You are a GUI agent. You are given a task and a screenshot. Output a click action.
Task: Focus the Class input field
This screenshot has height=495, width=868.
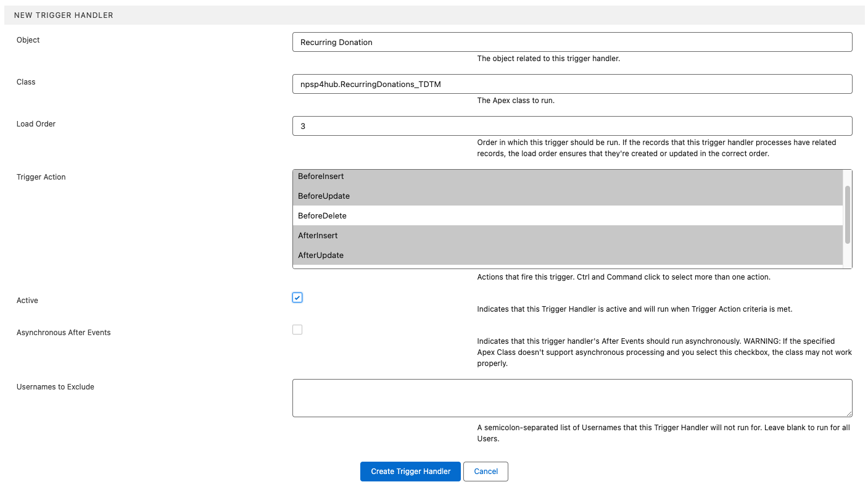572,84
